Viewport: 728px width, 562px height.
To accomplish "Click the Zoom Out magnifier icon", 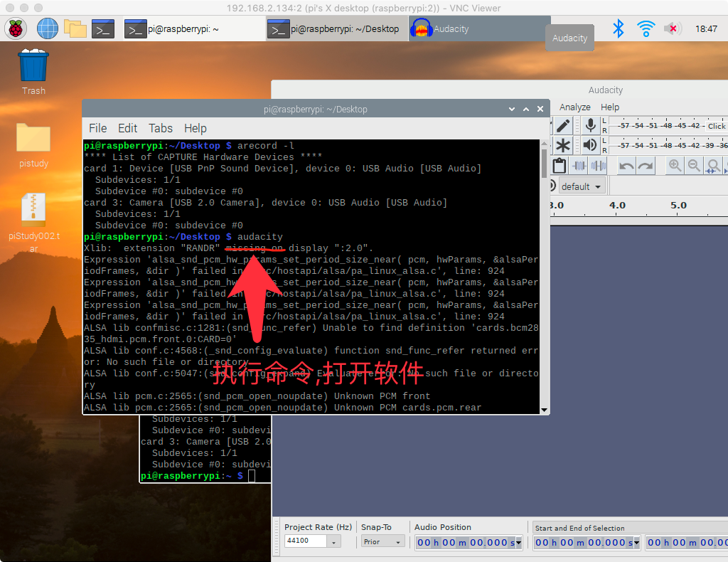I will (694, 165).
